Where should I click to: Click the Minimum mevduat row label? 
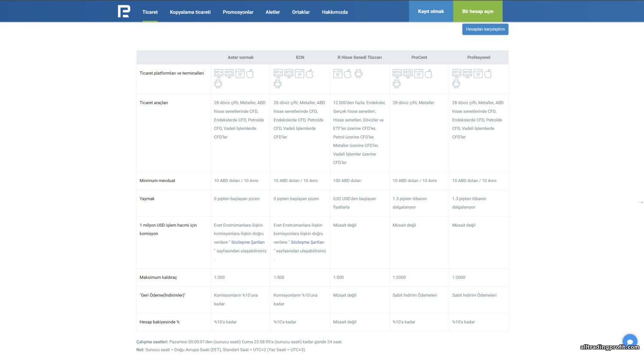(157, 181)
